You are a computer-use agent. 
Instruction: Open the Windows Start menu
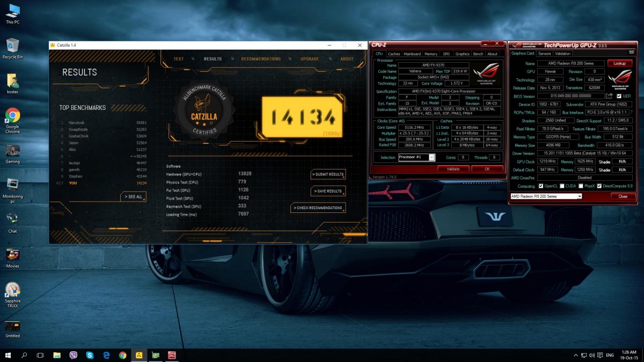point(8,355)
